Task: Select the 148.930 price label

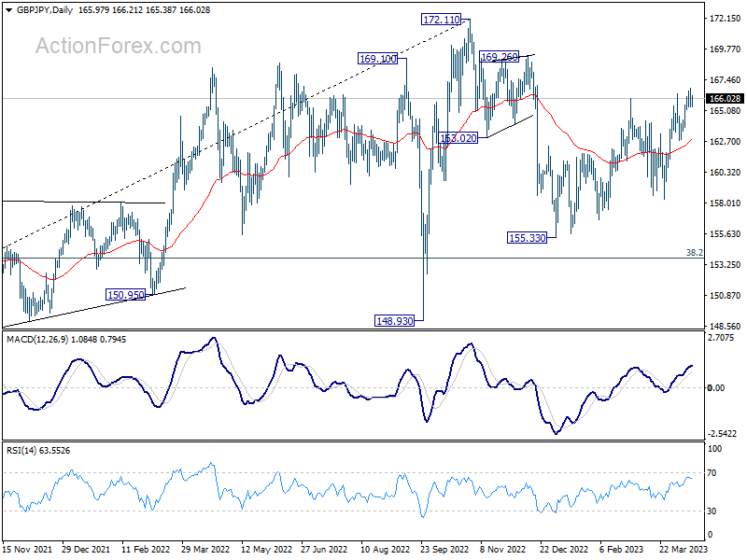Action: coord(394,321)
